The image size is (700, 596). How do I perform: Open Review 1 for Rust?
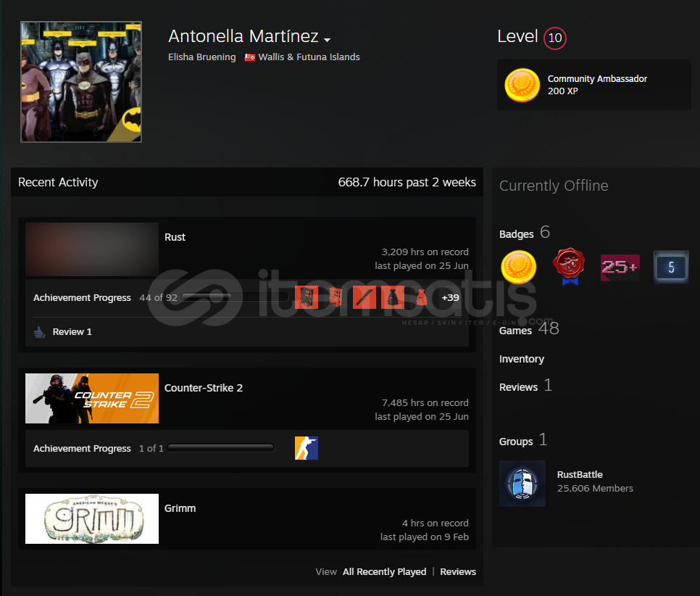[72, 332]
